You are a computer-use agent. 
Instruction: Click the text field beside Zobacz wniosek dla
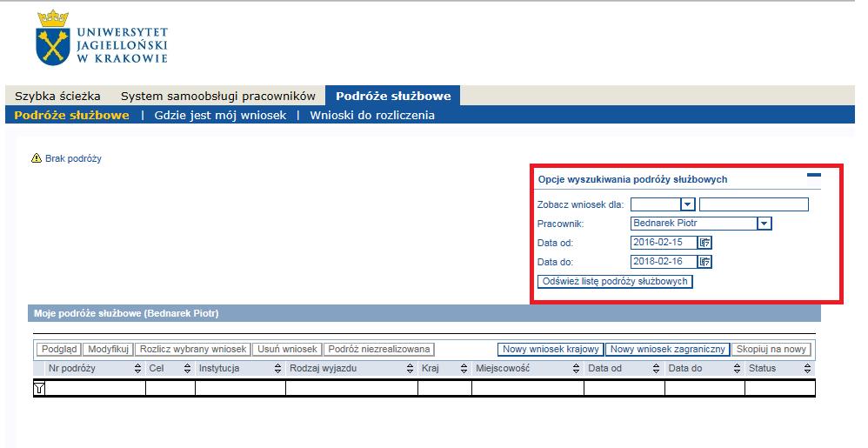(754, 204)
